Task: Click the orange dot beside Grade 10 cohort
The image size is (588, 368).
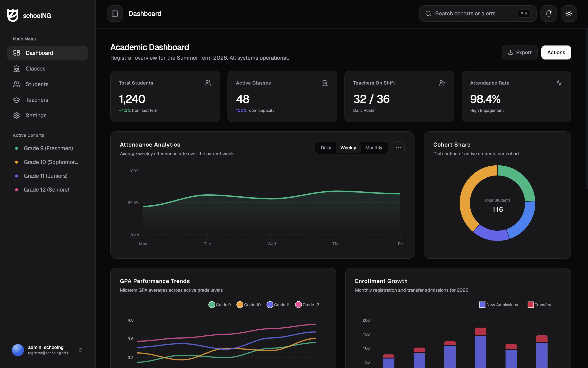Action: (17, 162)
